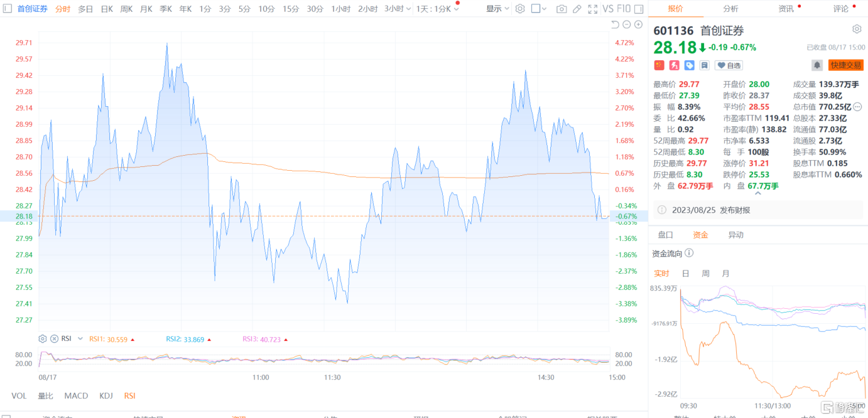
Task: Click current price label 28.18 on axis
Action: (x=24, y=216)
